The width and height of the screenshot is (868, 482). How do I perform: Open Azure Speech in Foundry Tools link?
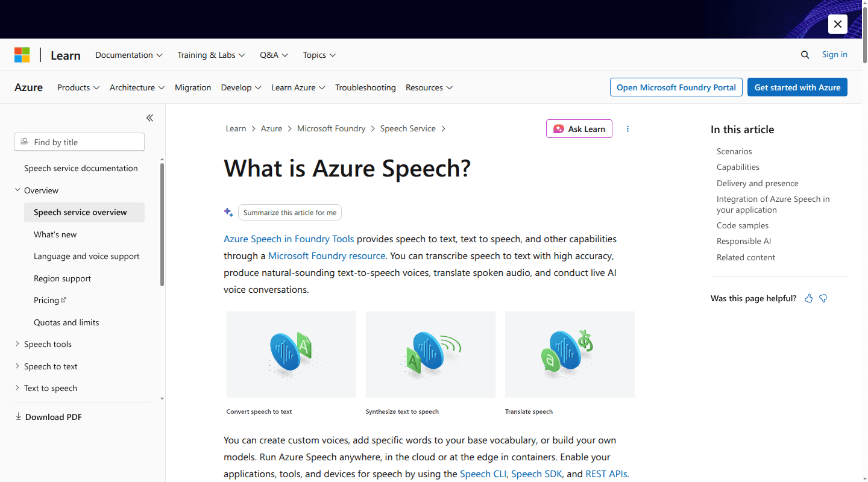tap(289, 239)
